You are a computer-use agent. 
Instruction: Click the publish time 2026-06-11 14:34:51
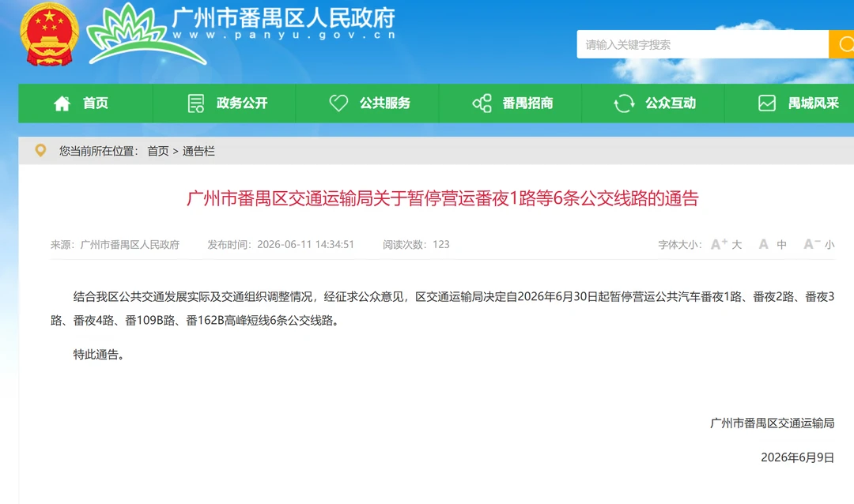tap(281, 244)
